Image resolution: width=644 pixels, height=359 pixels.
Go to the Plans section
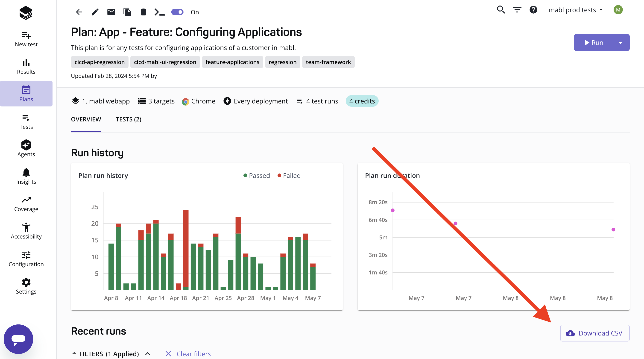[x=26, y=94]
